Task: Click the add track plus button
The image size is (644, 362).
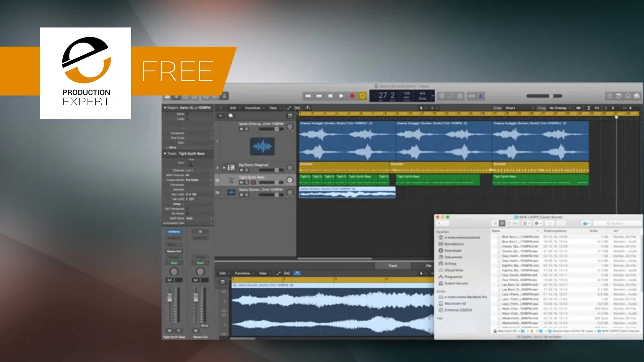Action: click(x=221, y=116)
